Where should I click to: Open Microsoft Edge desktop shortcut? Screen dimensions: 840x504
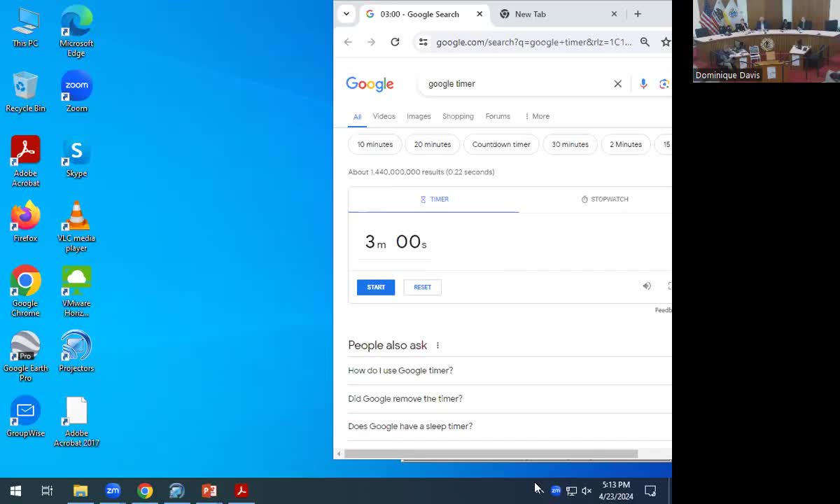pyautogui.click(x=76, y=32)
